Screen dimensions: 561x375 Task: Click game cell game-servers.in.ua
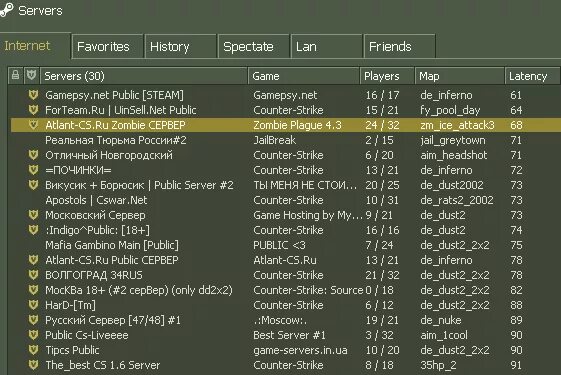coord(300,351)
